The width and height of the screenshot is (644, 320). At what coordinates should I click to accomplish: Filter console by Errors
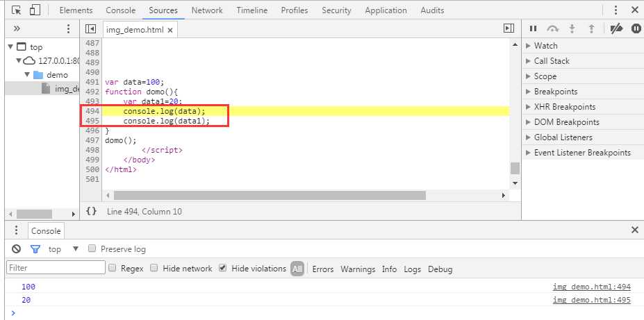323,269
